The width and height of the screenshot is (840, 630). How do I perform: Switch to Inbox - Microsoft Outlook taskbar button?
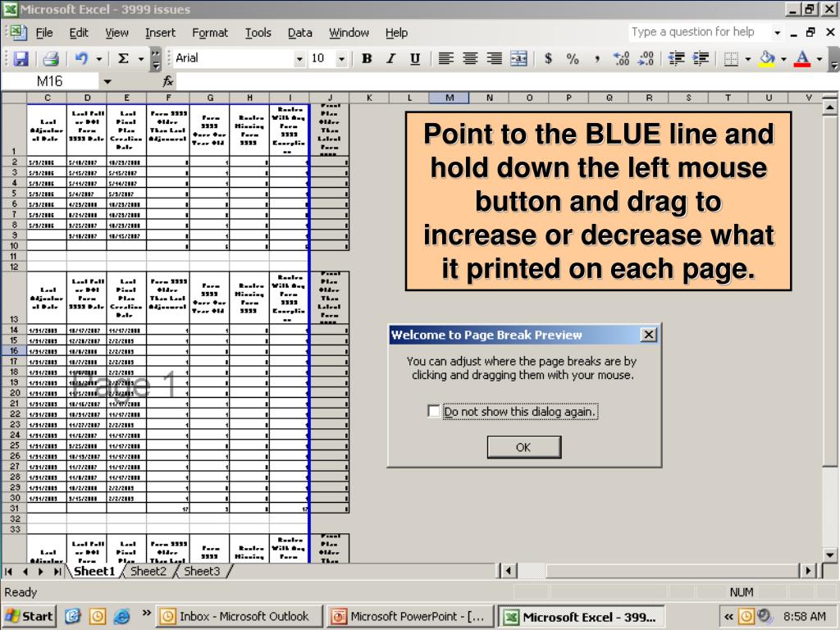coord(239,616)
